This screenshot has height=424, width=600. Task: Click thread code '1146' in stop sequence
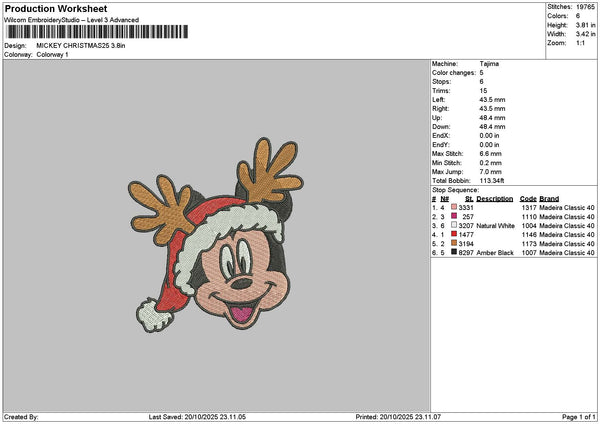(x=529, y=235)
